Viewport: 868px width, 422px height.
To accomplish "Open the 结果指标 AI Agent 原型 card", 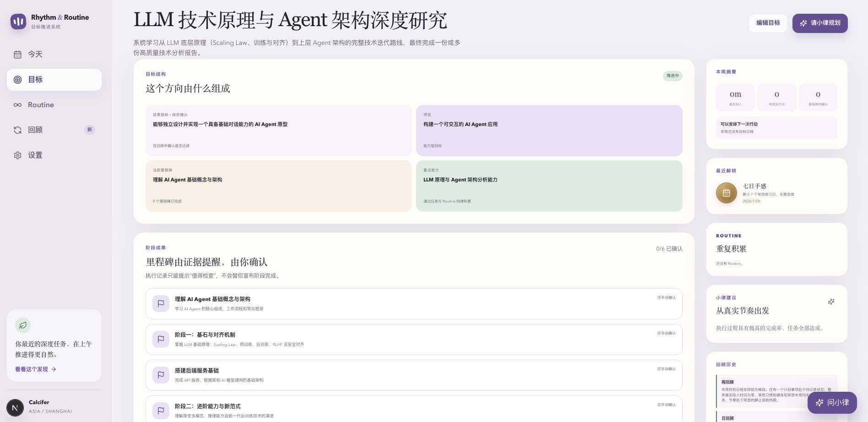I will pos(279,131).
